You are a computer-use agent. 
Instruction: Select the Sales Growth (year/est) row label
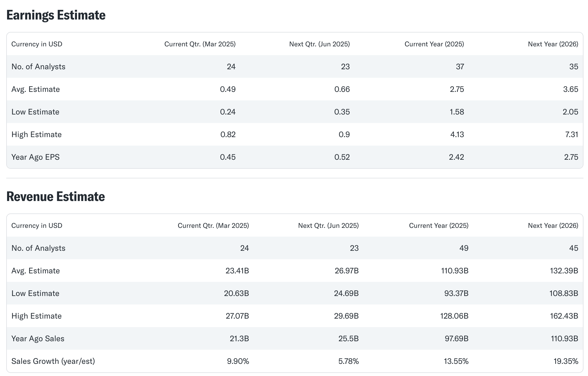pos(53,361)
